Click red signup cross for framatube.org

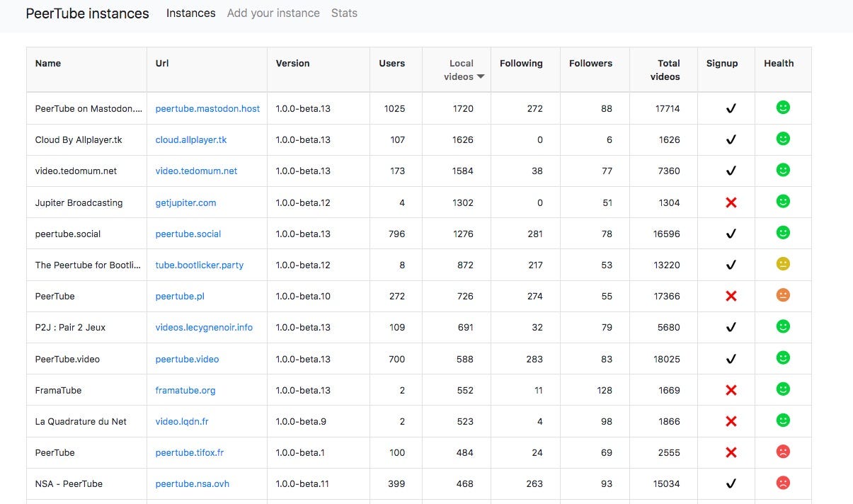731,390
